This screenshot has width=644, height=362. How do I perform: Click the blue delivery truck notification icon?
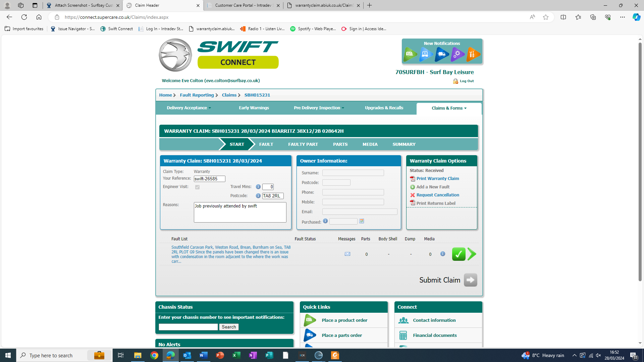(442, 54)
